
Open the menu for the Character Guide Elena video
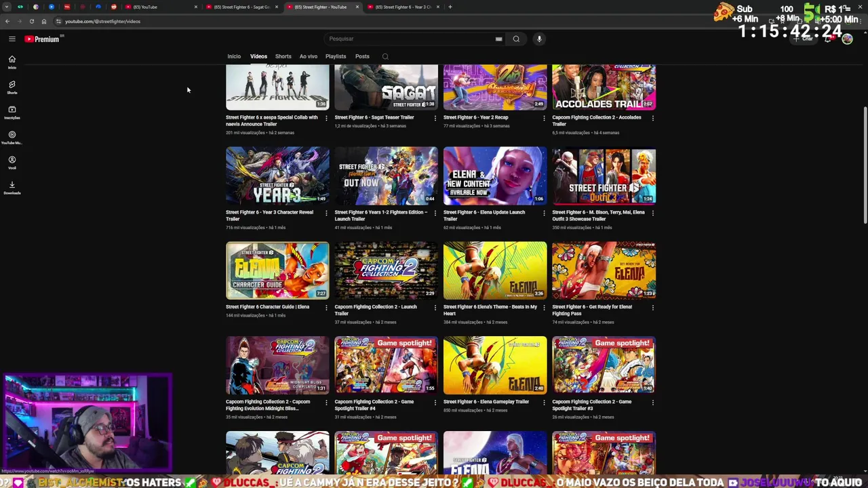pos(326,308)
